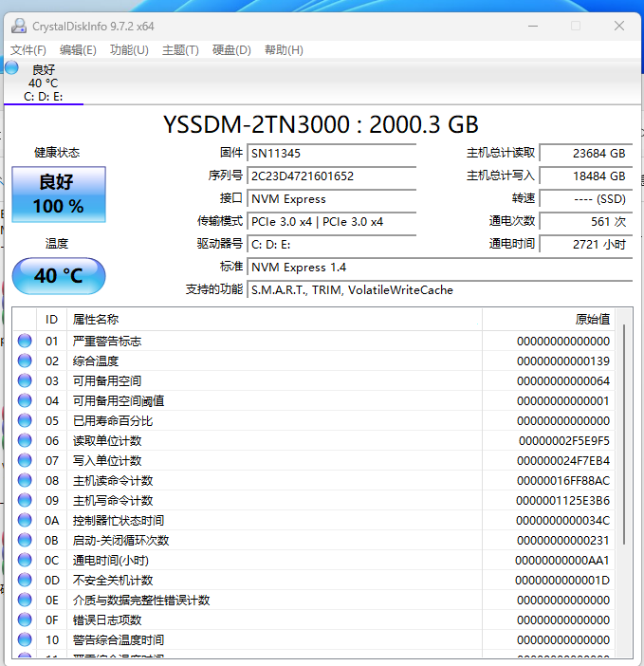Image resolution: width=644 pixels, height=666 pixels.
Task: Click status orb for attribute 06 读取单位计数
Action: click(25, 440)
